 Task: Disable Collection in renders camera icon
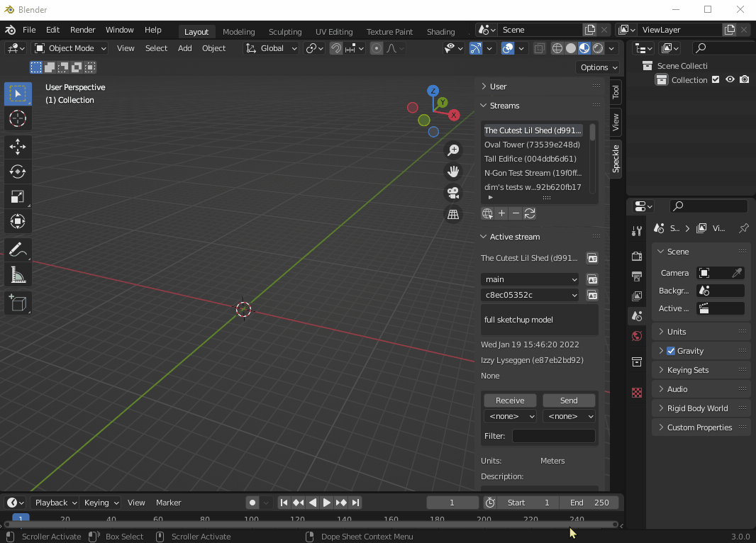coord(745,79)
